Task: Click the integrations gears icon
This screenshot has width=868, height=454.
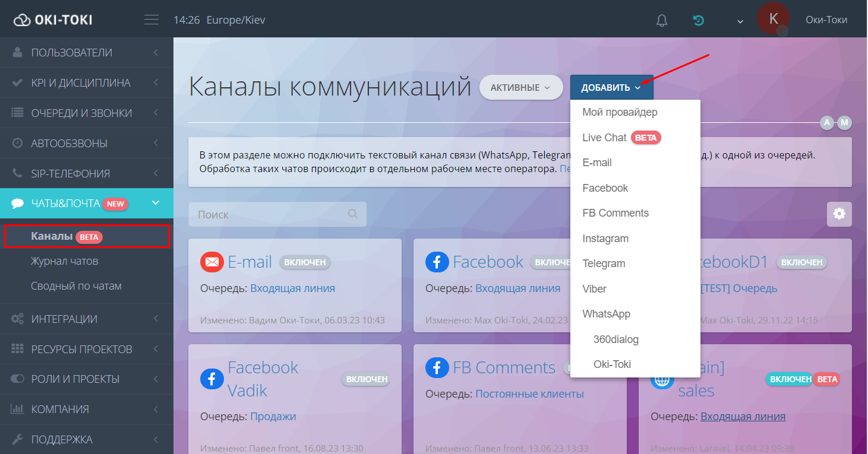Action: click(18, 319)
